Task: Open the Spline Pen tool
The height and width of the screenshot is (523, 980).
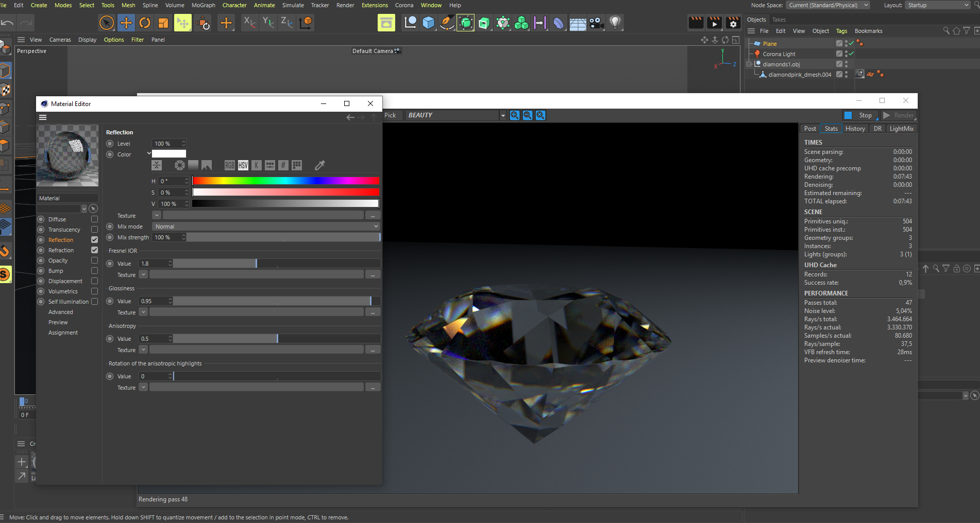Action: click(x=447, y=23)
